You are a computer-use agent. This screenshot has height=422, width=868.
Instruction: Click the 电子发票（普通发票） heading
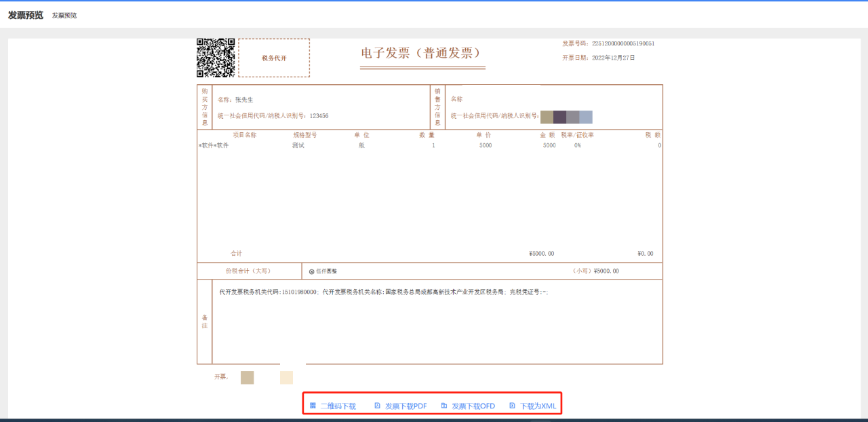click(x=421, y=54)
